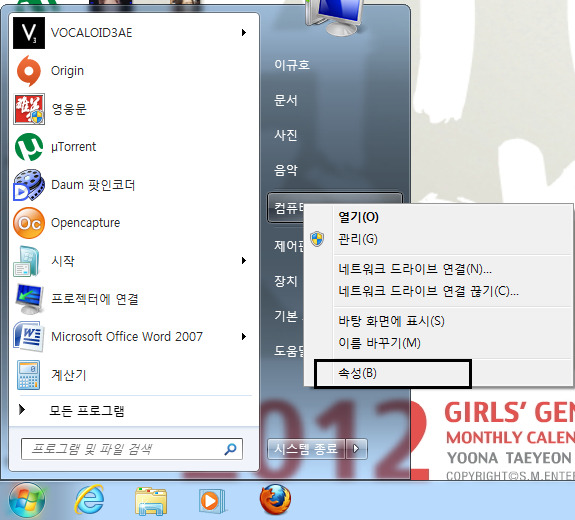
Task: Launch the Daum 팟인코더 icon
Action: 29,185
